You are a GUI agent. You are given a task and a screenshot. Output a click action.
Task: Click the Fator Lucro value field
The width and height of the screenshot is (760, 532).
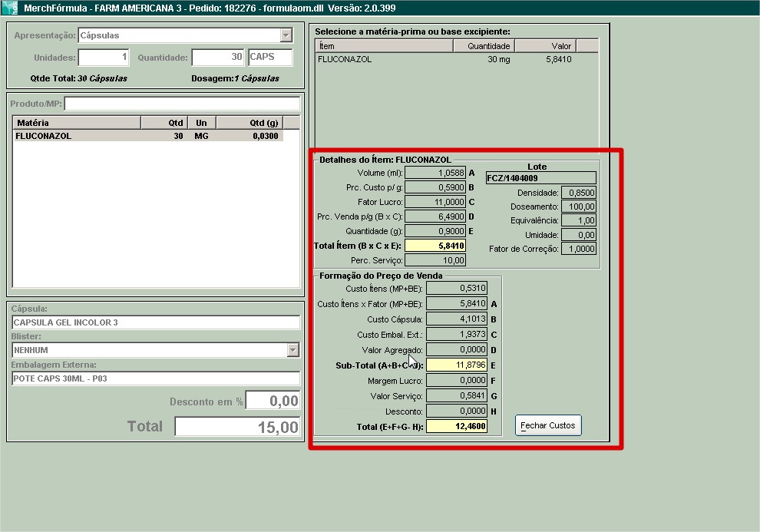(x=435, y=202)
